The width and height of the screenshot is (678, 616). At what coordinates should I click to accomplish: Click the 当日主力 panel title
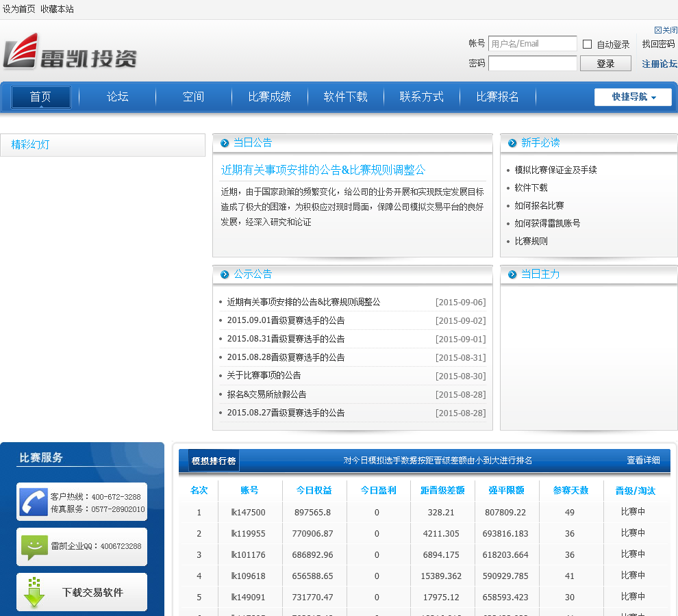(x=540, y=274)
